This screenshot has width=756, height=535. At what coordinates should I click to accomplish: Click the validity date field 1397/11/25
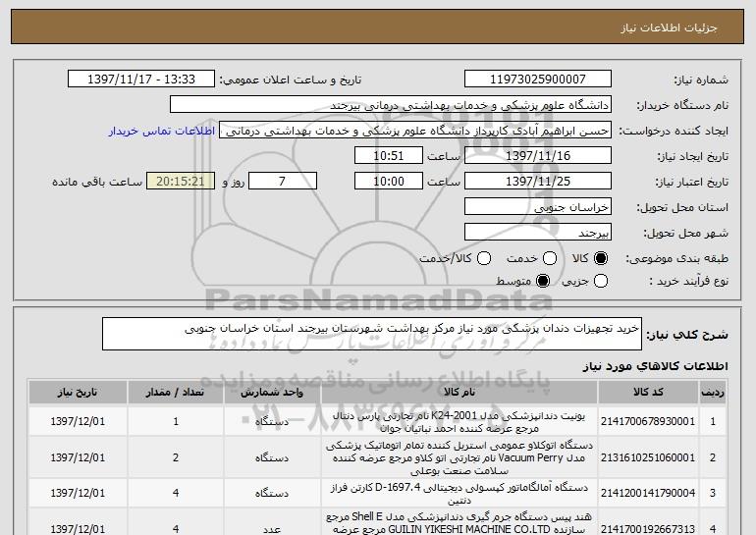(x=538, y=182)
